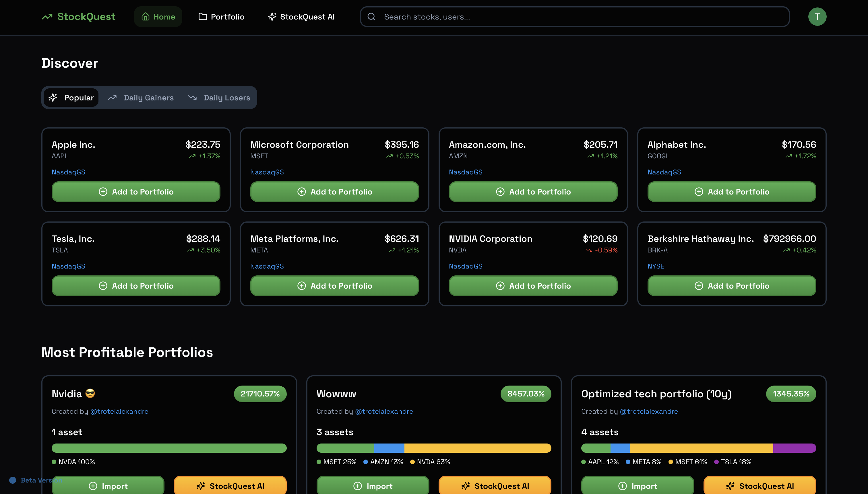The width and height of the screenshot is (868, 494).
Task: Click plus icon on NVIDIA Add to Portfolio
Action: [500, 286]
